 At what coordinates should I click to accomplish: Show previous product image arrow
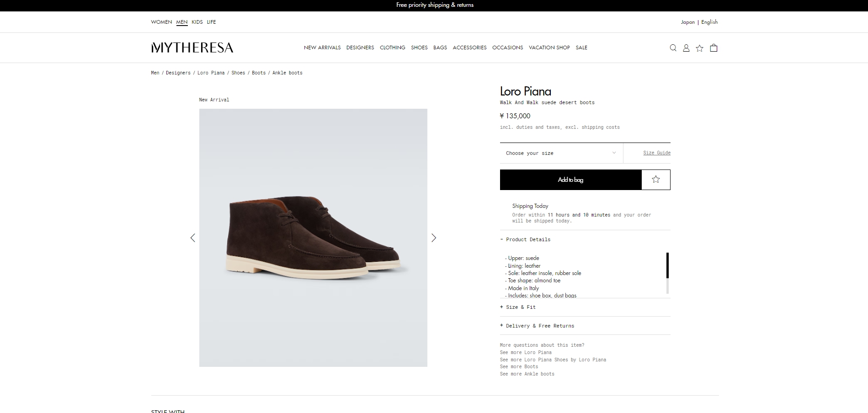point(192,238)
